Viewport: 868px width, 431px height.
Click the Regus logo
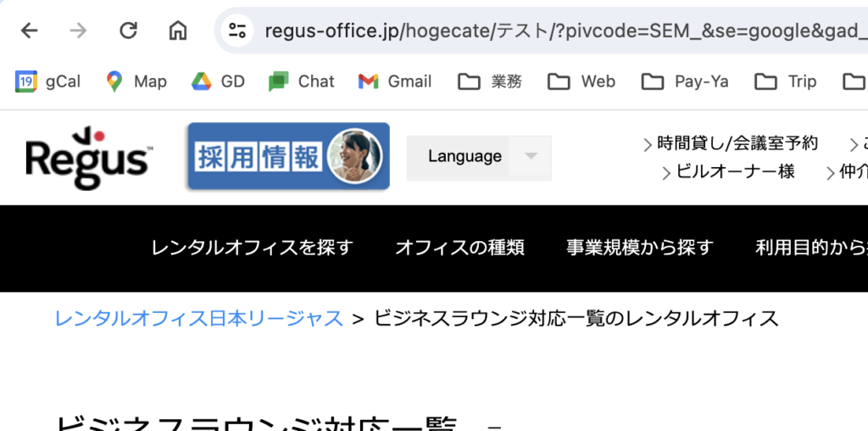point(88,157)
